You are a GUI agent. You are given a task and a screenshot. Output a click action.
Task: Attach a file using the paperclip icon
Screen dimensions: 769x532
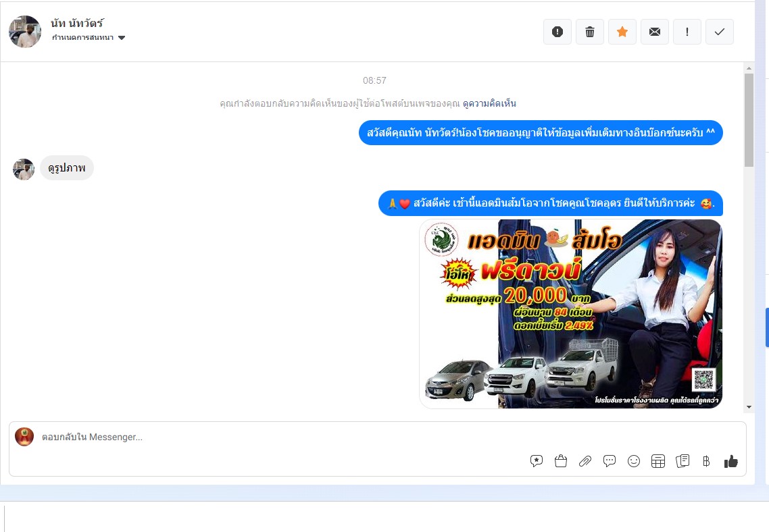pos(585,461)
